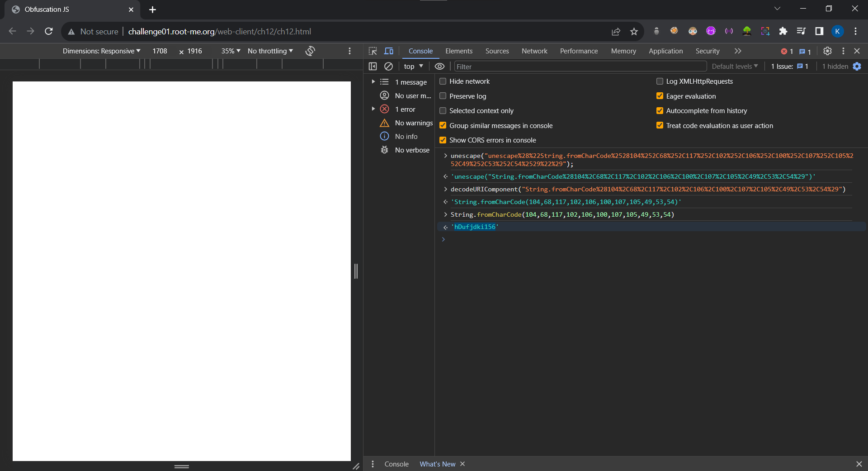Disable the Eager evaluation checkbox
This screenshot has width=868, height=471.
point(660,96)
